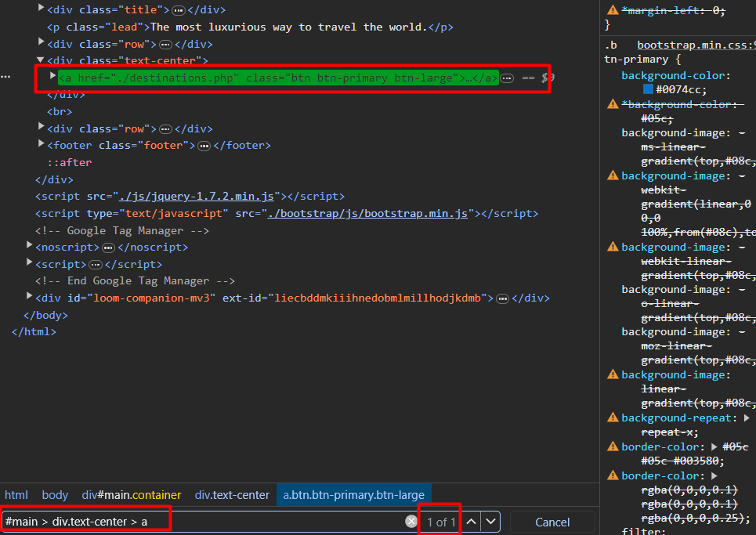Viewport: 756px width, 535px height.
Task: Click the struck-through #05c background-color value
Action: (654, 118)
